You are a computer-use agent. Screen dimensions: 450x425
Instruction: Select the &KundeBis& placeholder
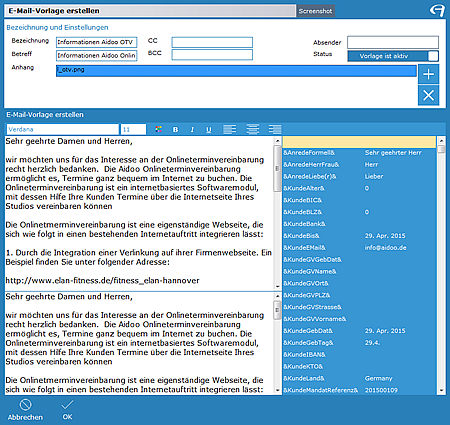(x=301, y=236)
